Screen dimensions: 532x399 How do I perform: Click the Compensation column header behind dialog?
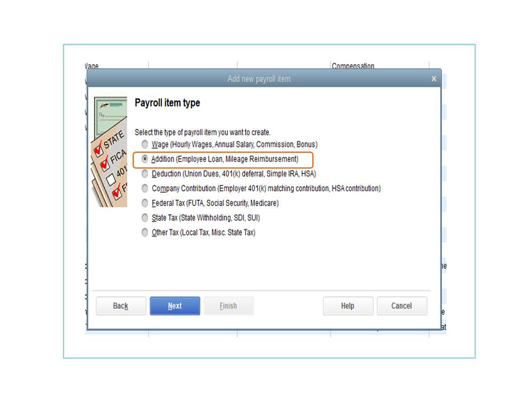[x=353, y=66]
